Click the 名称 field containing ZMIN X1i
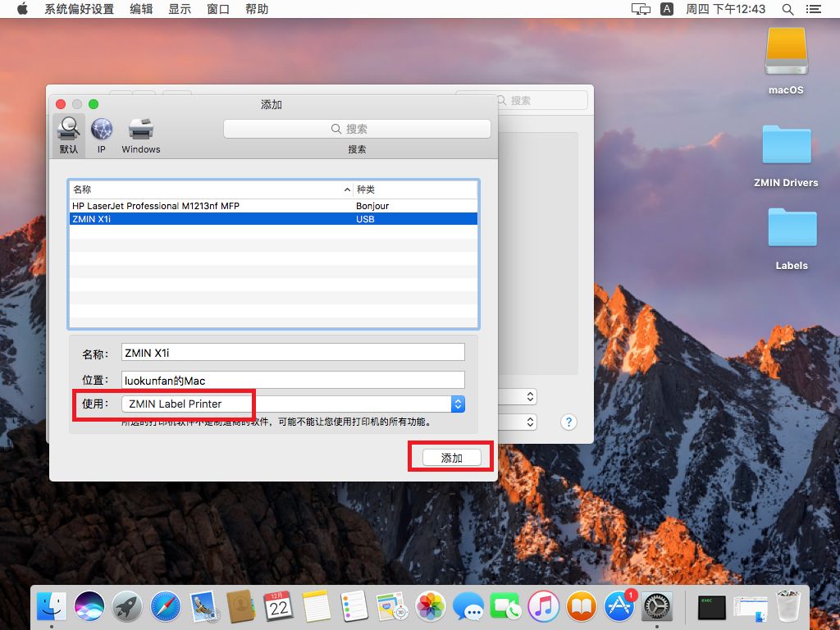 pos(293,353)
